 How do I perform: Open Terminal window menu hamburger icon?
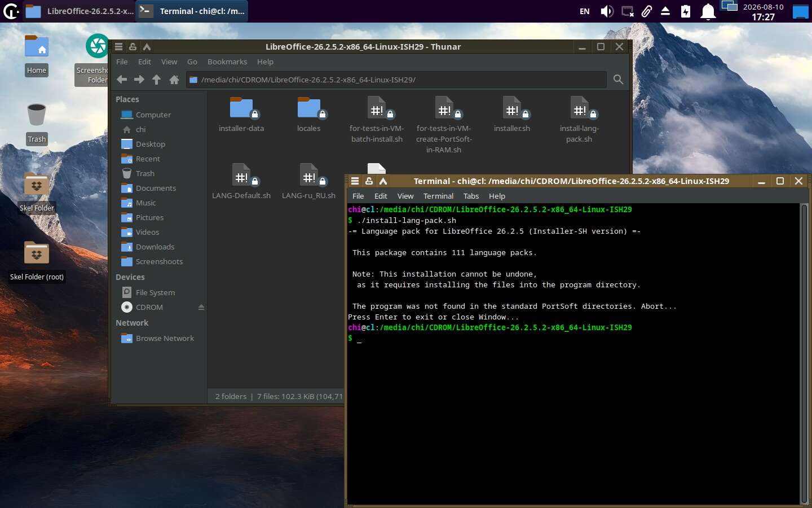point(355,181)
